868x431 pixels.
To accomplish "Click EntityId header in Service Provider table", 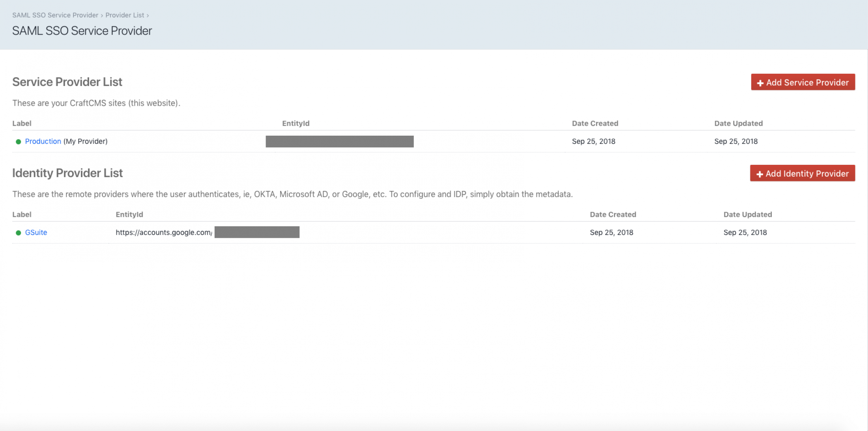I will click(x=296, y=123).
